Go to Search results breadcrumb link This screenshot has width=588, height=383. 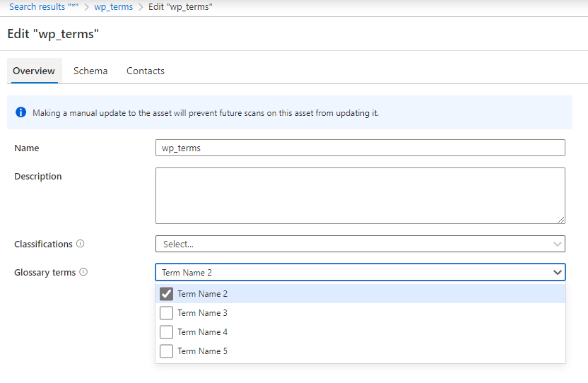coord(44,7)
